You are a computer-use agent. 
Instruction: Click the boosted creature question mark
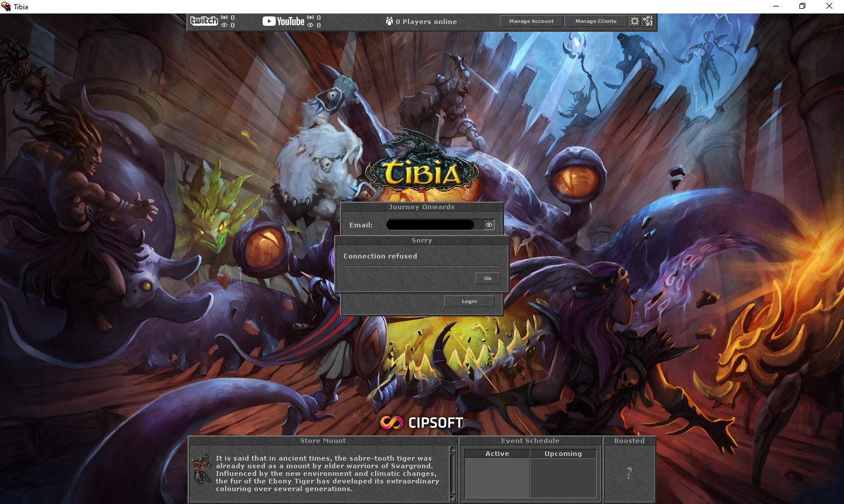(x=629, y=473)
